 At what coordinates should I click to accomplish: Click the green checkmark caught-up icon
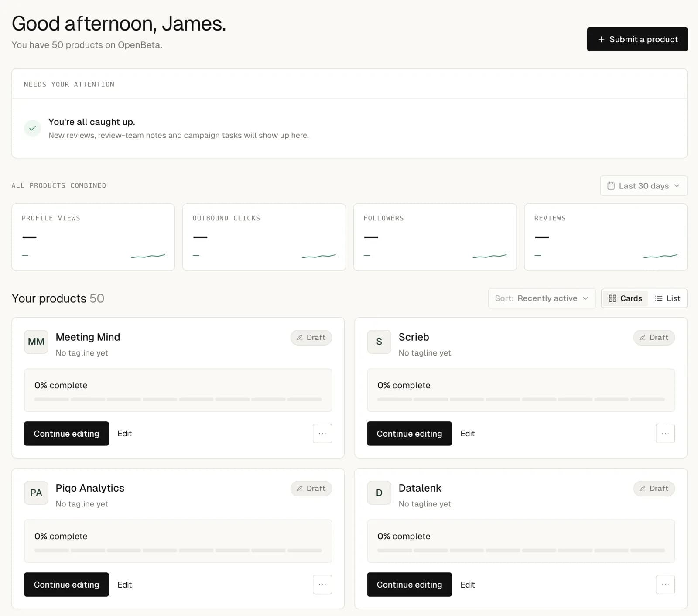click(x=32, y=128)
